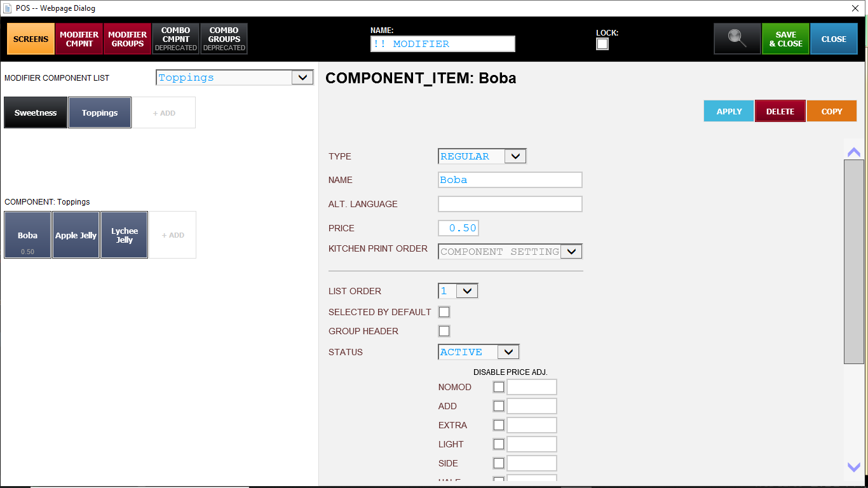Tick the NOMOD disable checkbox
Screen dimensions: 868x488
(499, 387)
